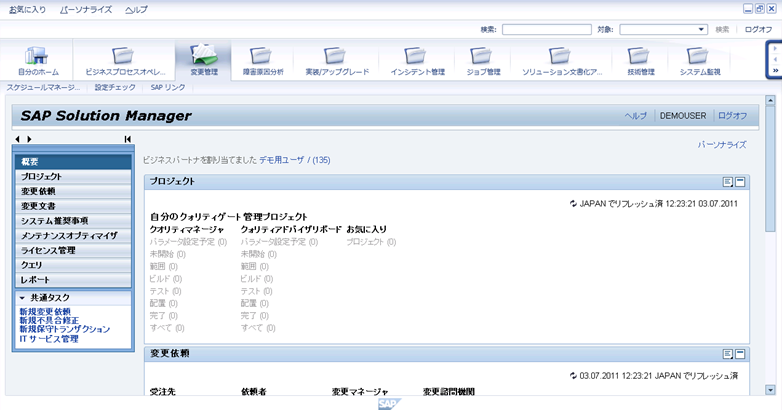Click クオリティマネージャ パラメータ設定予定 (0) entry
This screenshot has height=410, width=782.
point(188,242)
